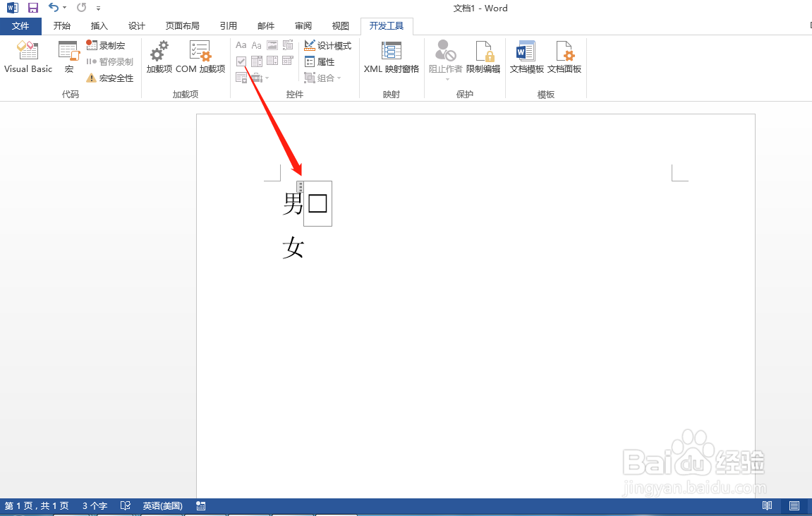Switch to the 开始 tab
The height and width of the screenshot is (516, 812).
61,26
